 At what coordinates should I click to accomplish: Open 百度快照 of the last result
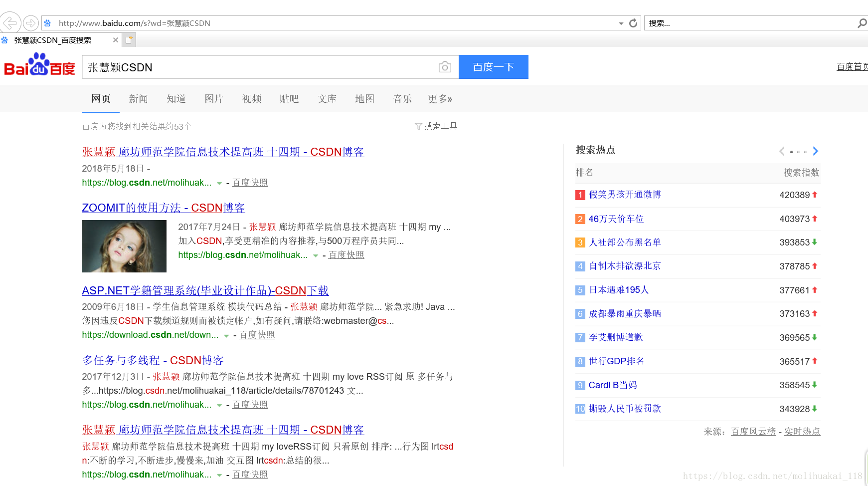coord(250,475)
